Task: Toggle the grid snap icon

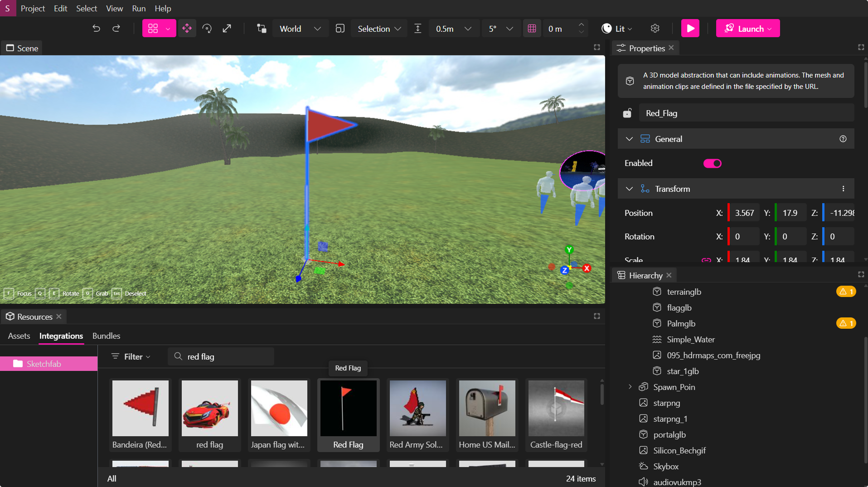Action: click(x=532, y=29)
